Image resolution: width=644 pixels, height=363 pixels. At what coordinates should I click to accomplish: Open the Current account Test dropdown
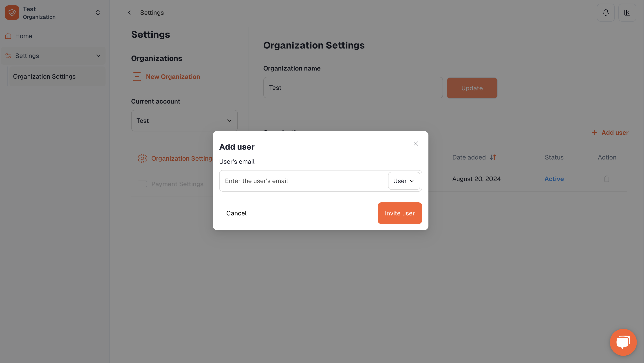[x=184, y=121]
